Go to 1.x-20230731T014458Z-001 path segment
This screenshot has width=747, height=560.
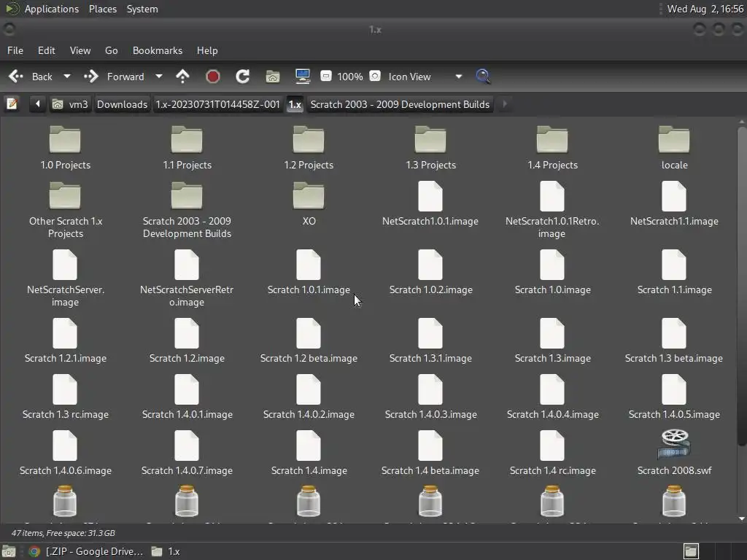(217, 104)
